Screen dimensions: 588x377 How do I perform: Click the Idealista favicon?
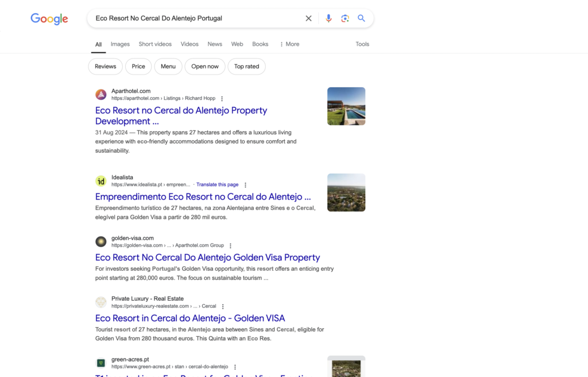[101, 181]
